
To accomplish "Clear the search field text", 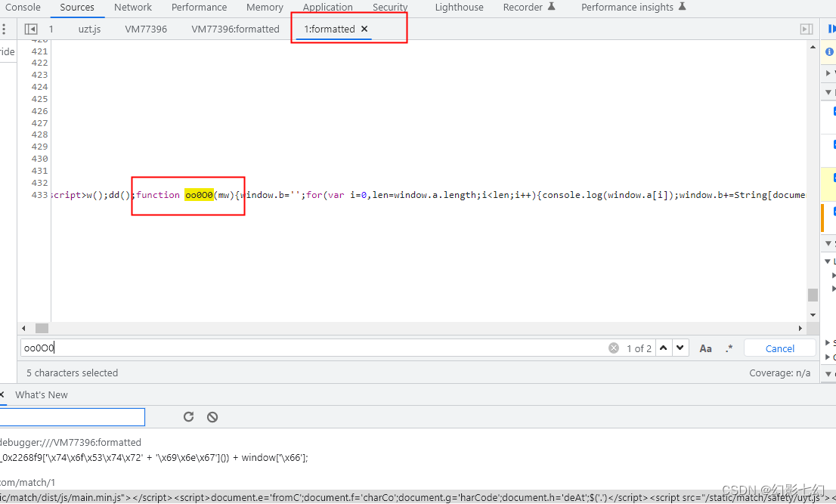I will [614, 348].
